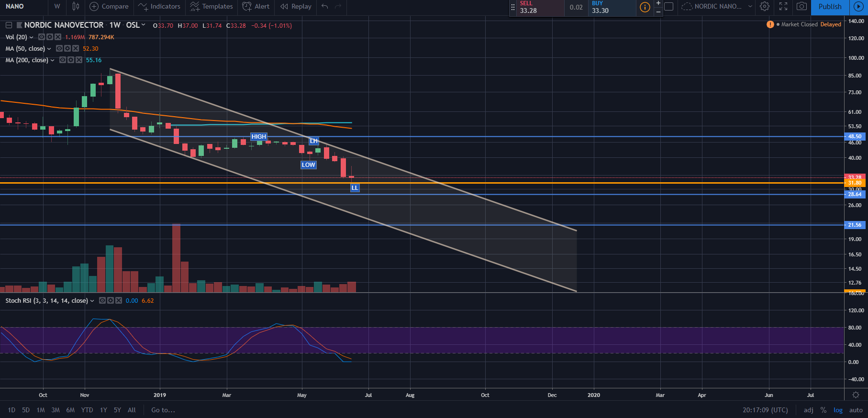Remove the MA (200, close) indicator

tap(79, 60)
